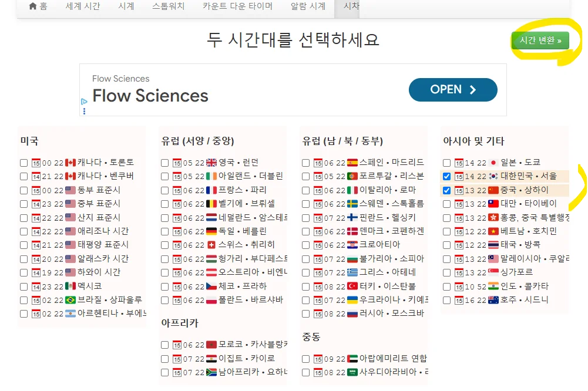The width and height of the screenshot is (588, 391).
Task: Click the Canada flag next to 토론토
Action: click(69, 163)
